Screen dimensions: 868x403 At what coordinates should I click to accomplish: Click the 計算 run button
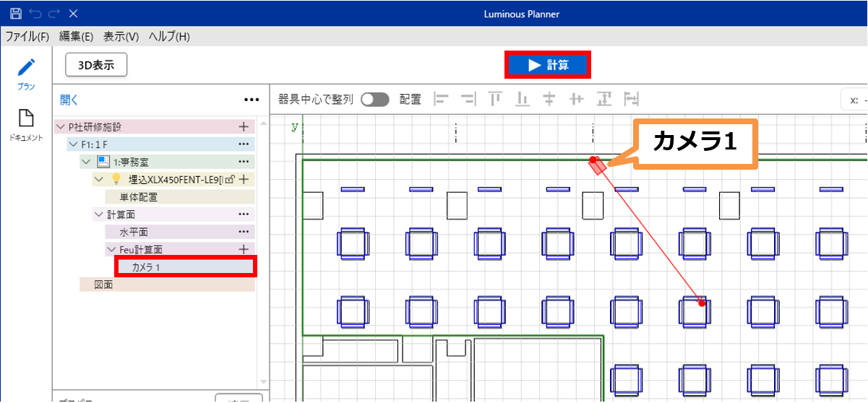(548, 65)
